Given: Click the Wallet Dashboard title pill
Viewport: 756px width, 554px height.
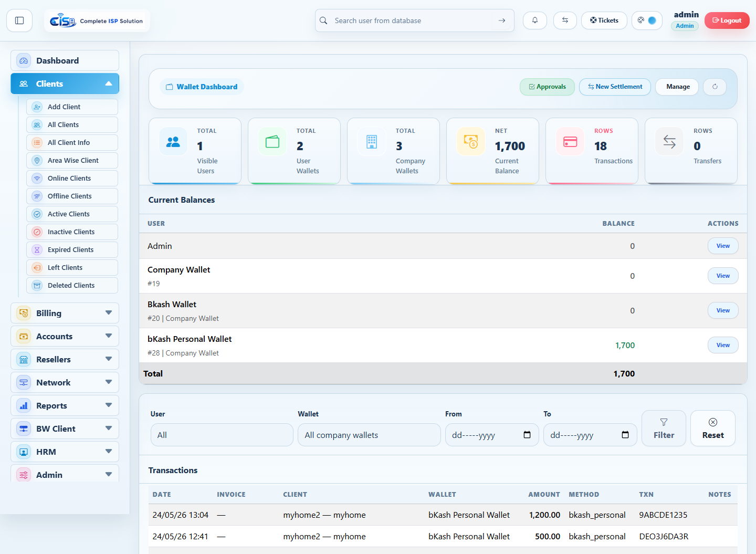Looking at the screenshot, I should [x=202, y=87].
